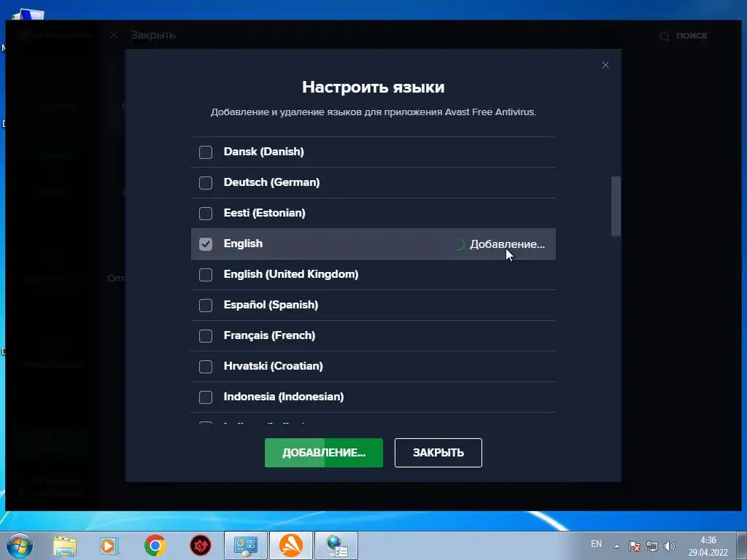Tick the Español (Spanish) checkbox
The width and height of the screenshot is (747, 560).
pos(205,305)
